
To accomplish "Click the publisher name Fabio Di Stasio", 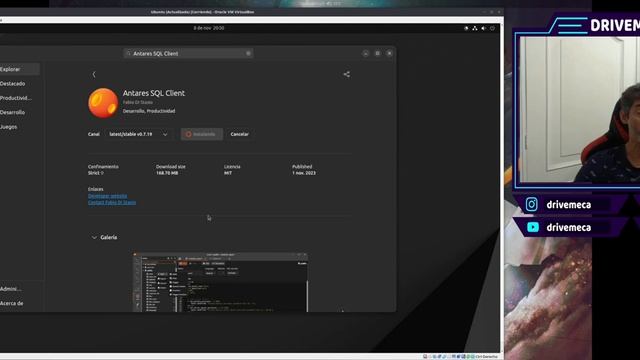I will [138, 102].
